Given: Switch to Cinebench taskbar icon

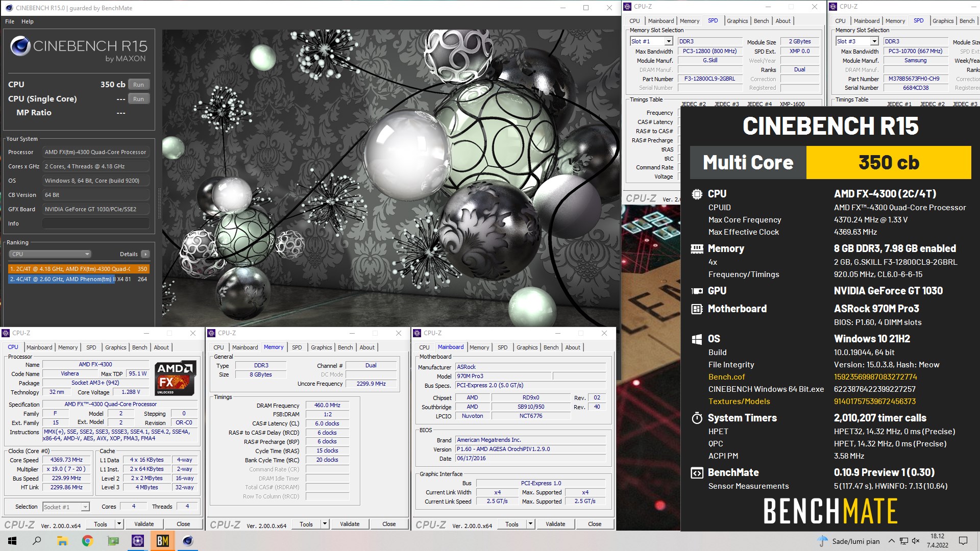Looking at the screenshot, I should (188, 541).
